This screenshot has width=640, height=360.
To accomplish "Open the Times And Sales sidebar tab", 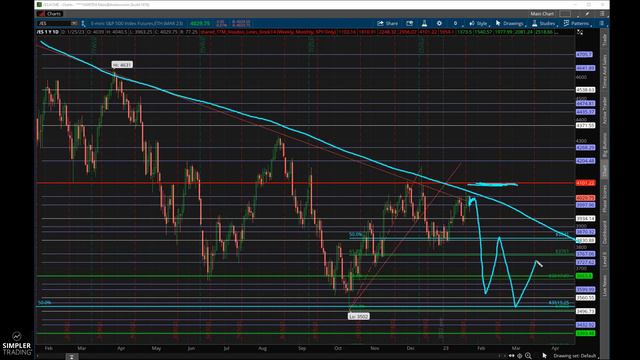I will [x=604, y=71].
